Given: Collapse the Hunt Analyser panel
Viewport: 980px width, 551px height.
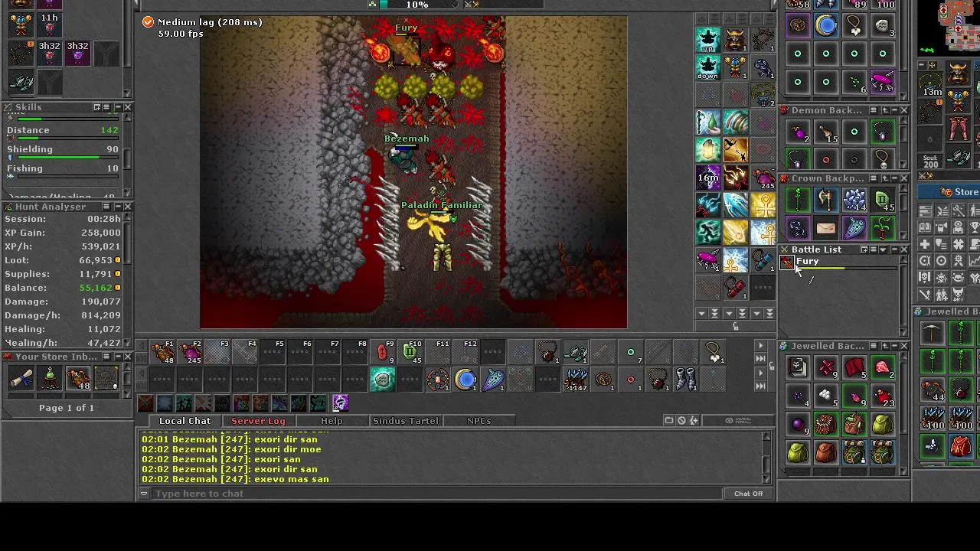Looking at the screenshot, I should 117,207.
